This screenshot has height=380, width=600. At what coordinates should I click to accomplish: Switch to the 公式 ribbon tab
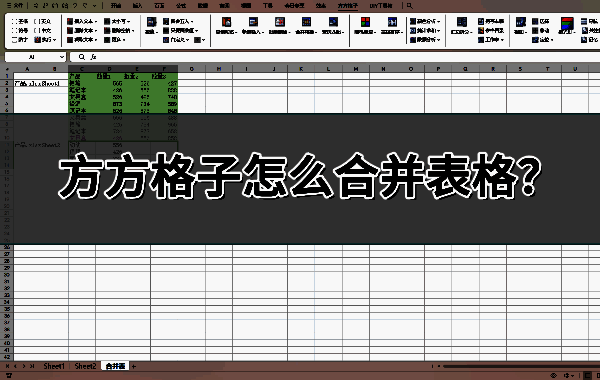(181, 6)
